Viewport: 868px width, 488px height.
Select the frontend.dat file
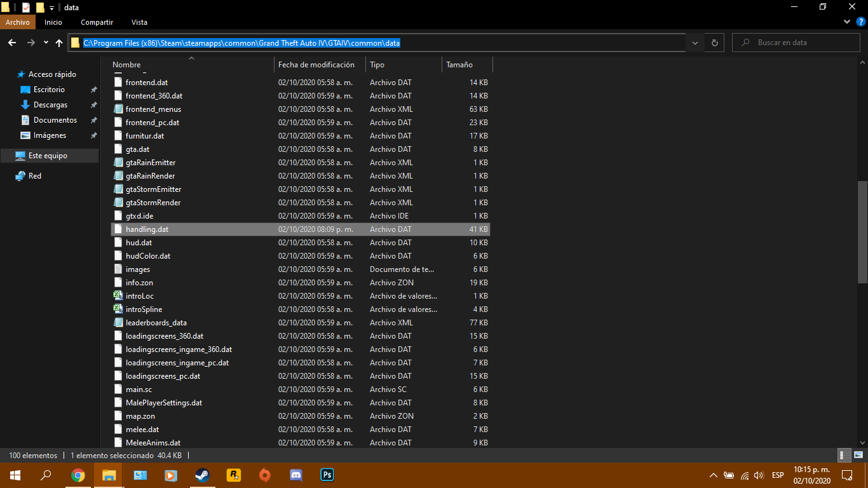pos(301,83)
